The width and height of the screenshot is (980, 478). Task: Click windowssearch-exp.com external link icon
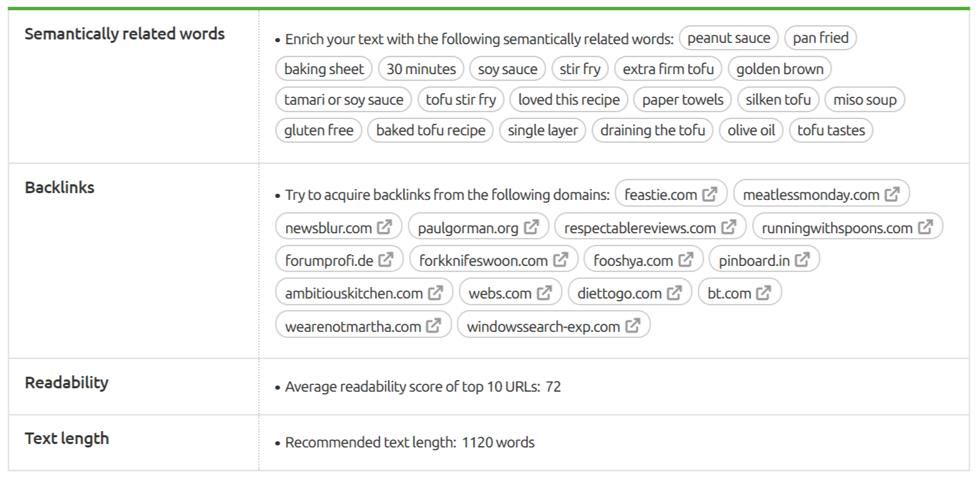click(634, 325)
